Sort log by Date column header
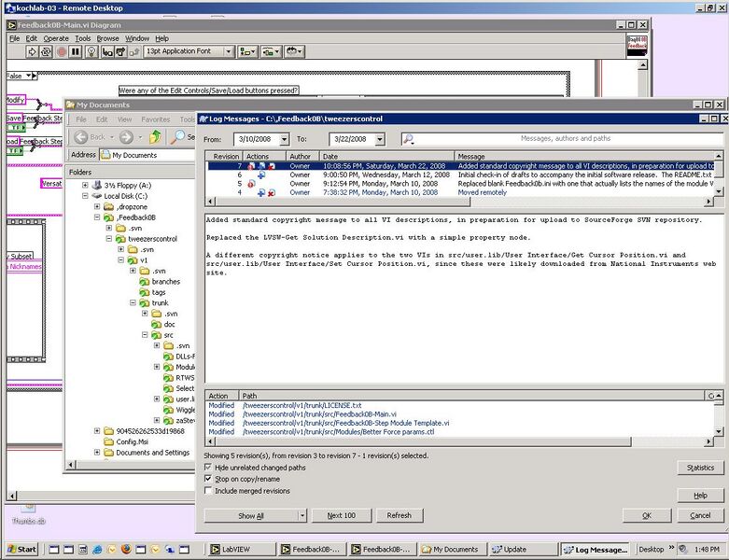This screenshot has width=729, height=560. tap(386, 157)
